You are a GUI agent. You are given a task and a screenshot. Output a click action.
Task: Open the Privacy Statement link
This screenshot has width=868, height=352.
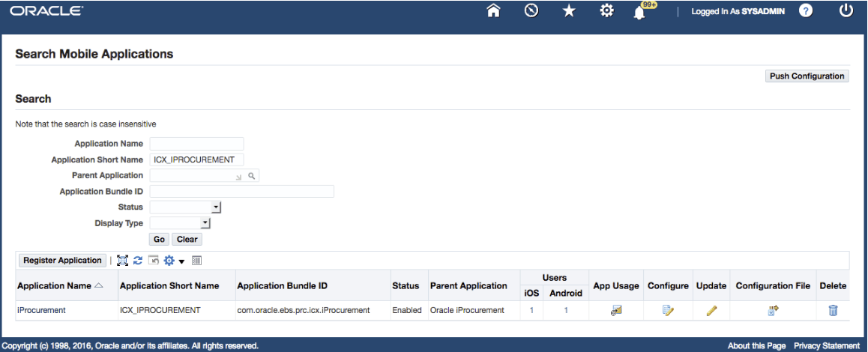click(827, 346)
